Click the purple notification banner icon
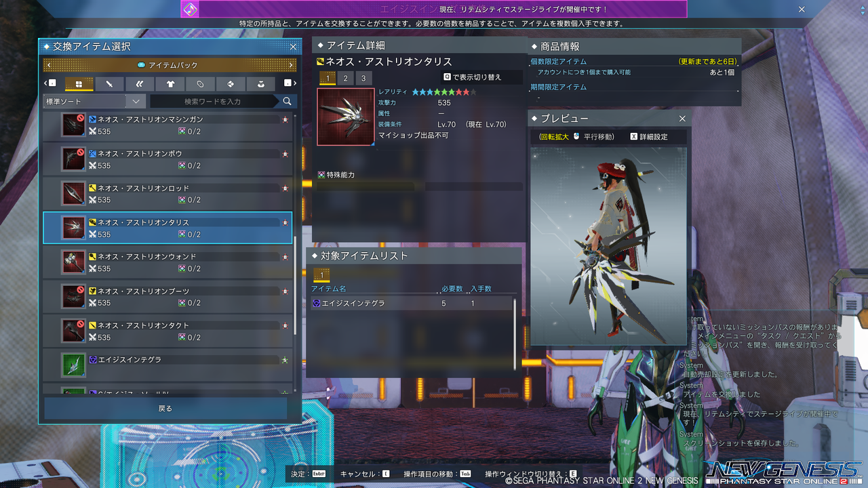 click(189, 9)
